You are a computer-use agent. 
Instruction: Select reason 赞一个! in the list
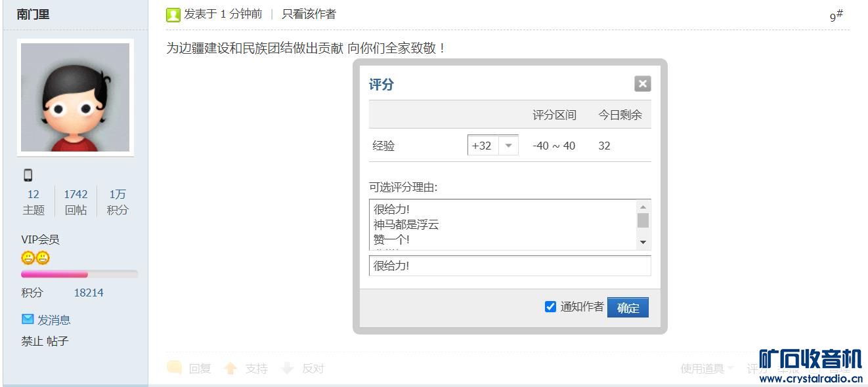point(391,239)
